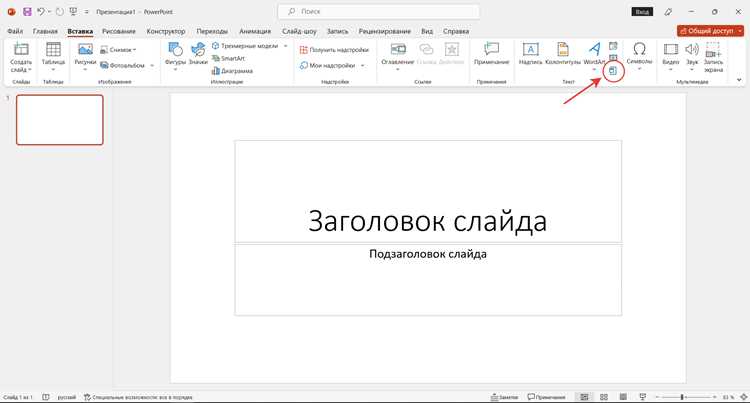Image resolution: width=750 pixels, height=403 pixels.
Task: Insert a SmartArt graphic
Action: tap(228, 58)
